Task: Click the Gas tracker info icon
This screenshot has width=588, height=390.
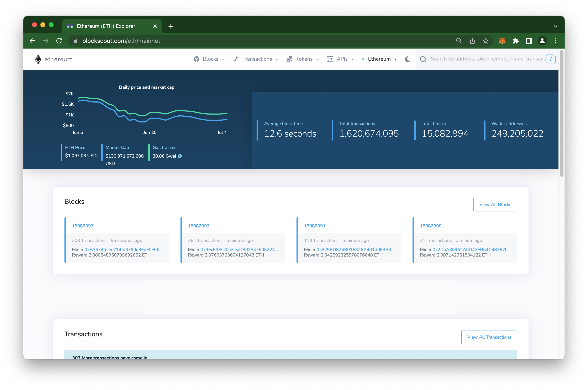Action: pos(180,156)
